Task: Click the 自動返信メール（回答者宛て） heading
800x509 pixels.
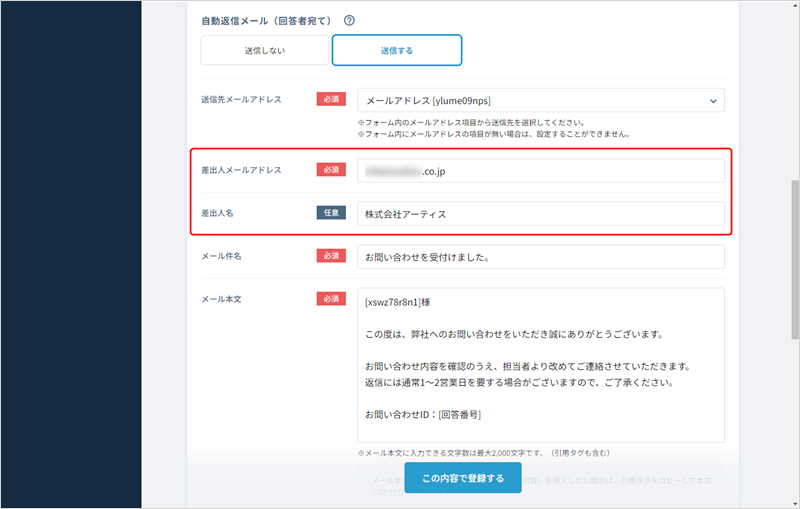Action: 266,20
